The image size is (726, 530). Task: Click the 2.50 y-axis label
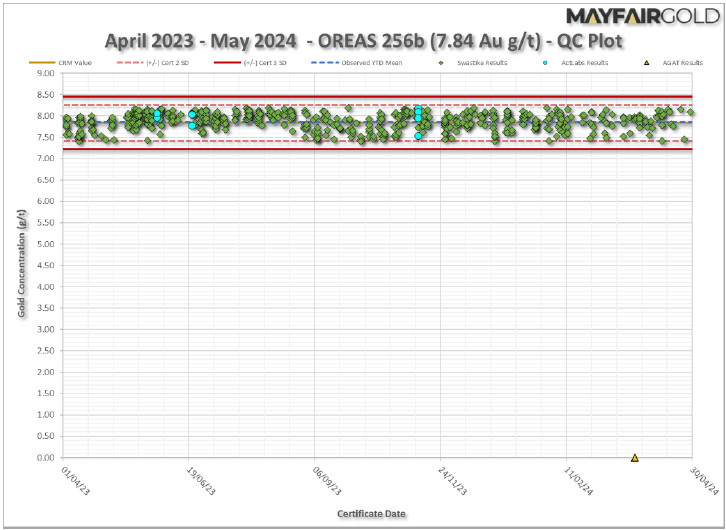(x=46, y=351)
